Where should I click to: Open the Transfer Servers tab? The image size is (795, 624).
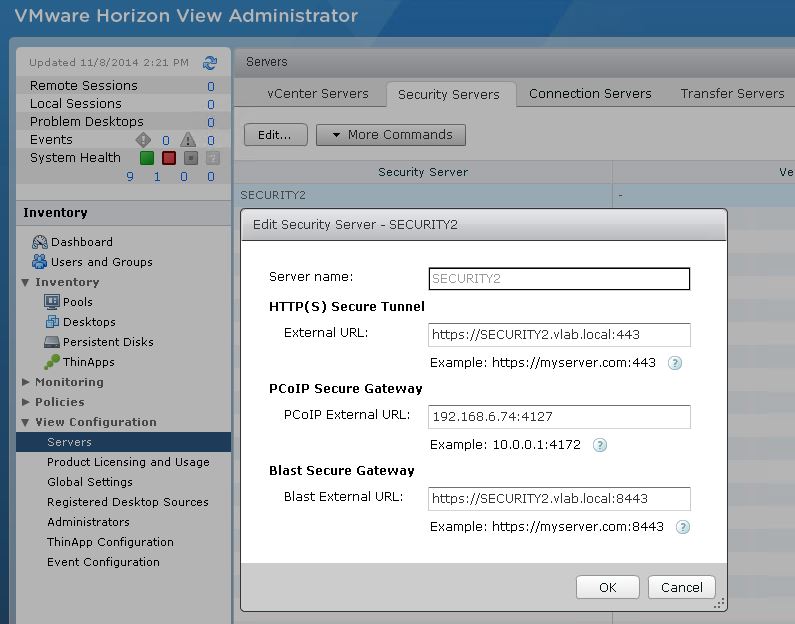pyautogui.click(x=732, y=94)
